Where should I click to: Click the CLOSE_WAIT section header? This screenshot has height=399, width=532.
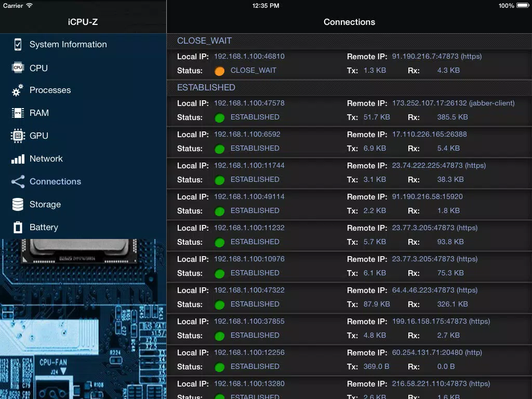[x=349, y=41]
